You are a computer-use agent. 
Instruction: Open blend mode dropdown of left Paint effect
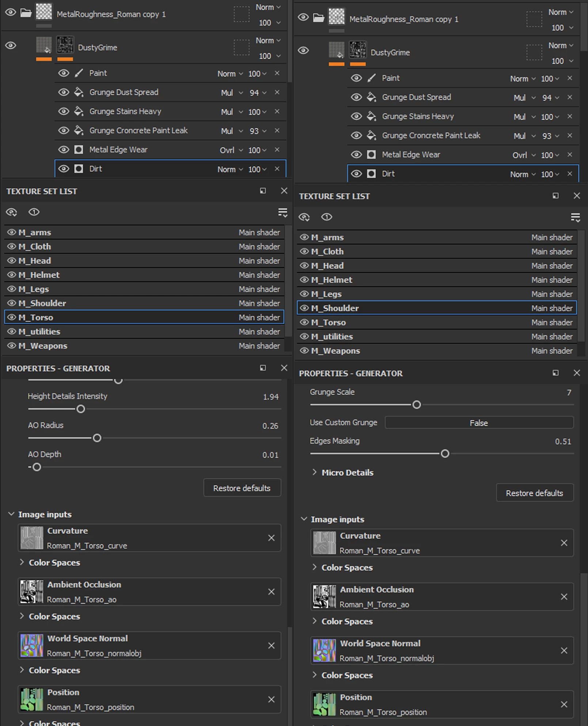tap(230, 73)
